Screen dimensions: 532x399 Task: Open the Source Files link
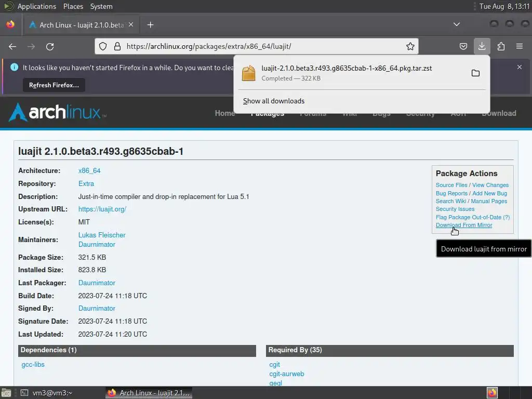coord(451,185)
